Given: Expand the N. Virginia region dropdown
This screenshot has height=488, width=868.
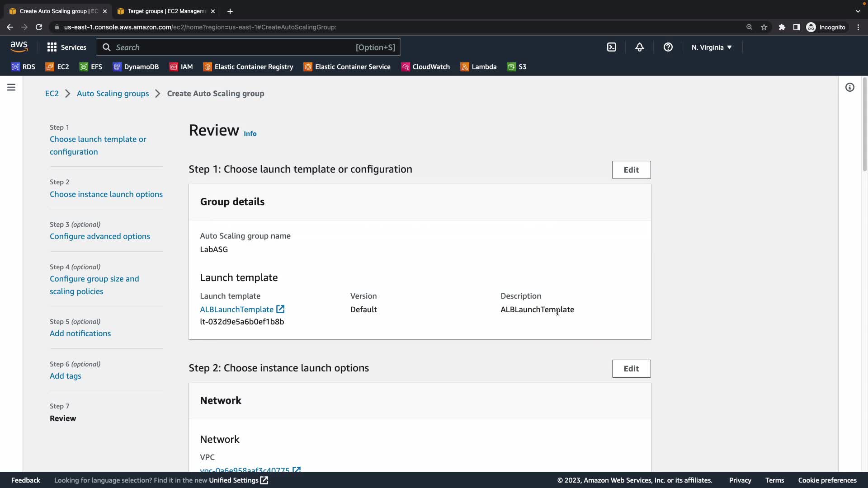Looking at the screenshot, I should point(711,47).
